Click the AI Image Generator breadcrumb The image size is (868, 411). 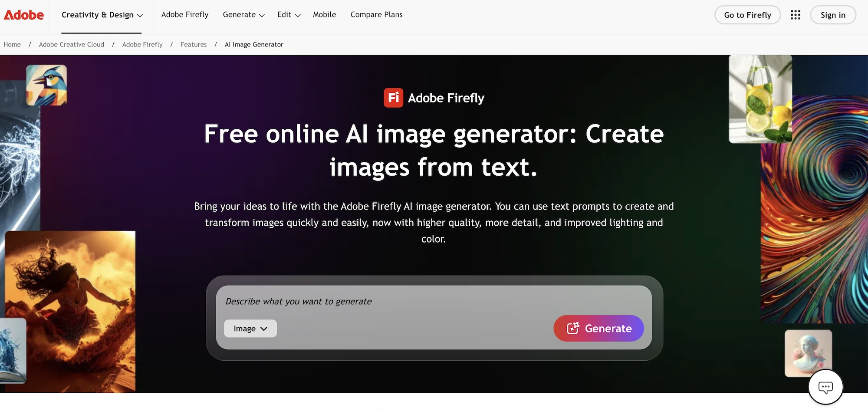pyautogui.click(x=254, y=44)
